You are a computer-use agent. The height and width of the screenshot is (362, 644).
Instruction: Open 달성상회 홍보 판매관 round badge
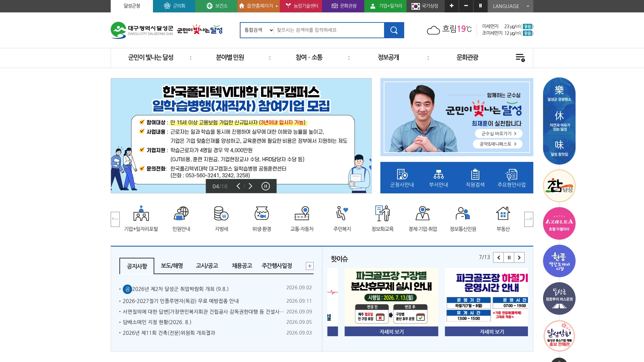(x=559, y=336)
